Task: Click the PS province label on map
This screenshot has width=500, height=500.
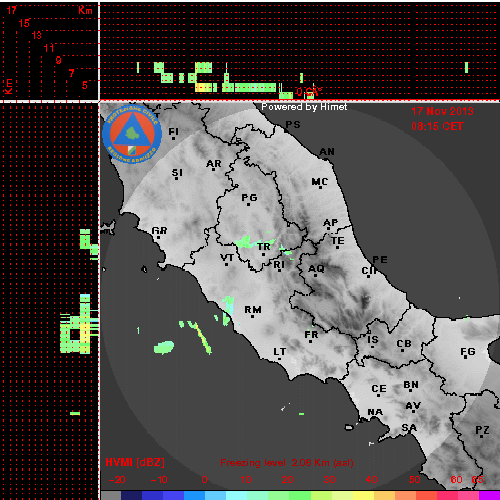Action: click(293, 124)
